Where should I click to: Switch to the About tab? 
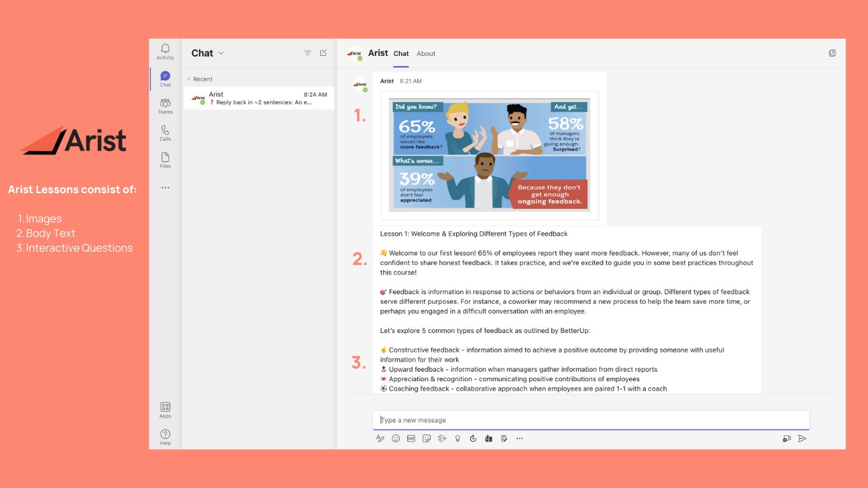coord(426,54)
